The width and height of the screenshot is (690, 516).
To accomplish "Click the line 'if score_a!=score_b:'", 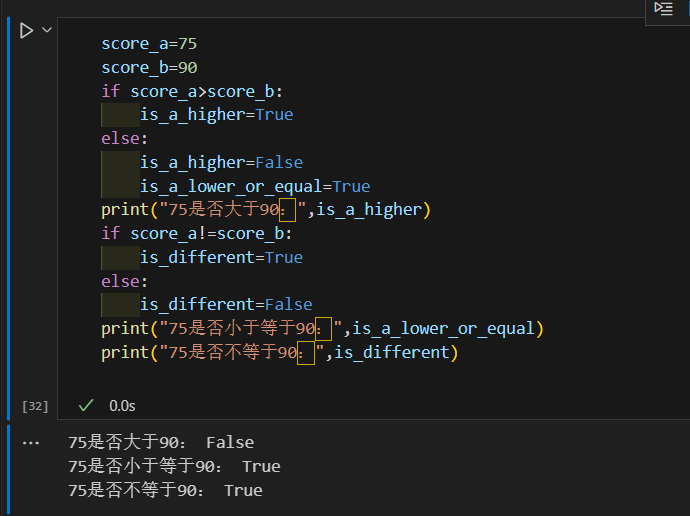I will [x=197, y=233].
